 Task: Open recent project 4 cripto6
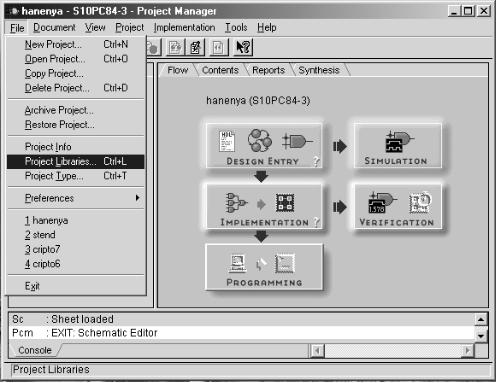[x=76, y=264]
